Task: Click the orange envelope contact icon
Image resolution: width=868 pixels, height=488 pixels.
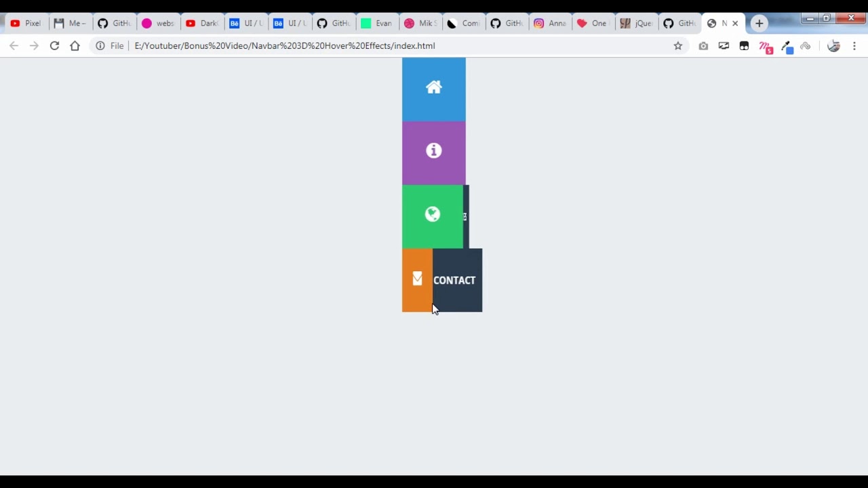Action: coord(417,279)
